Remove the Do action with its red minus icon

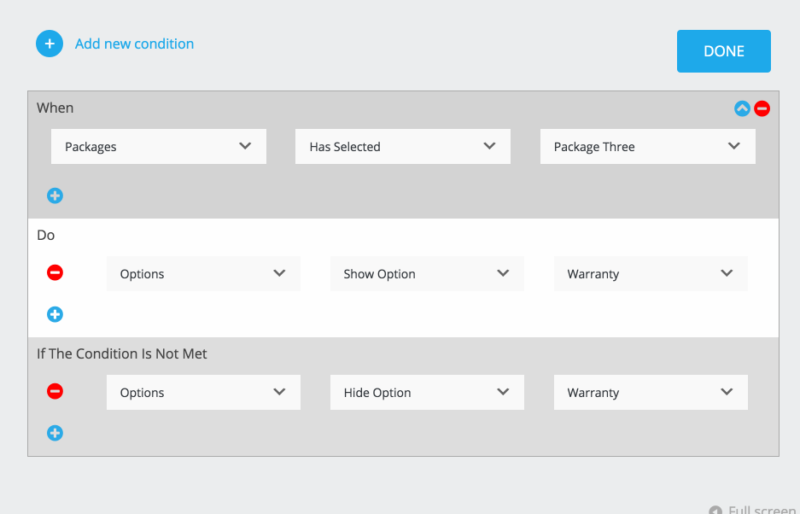tap(55, 273)
